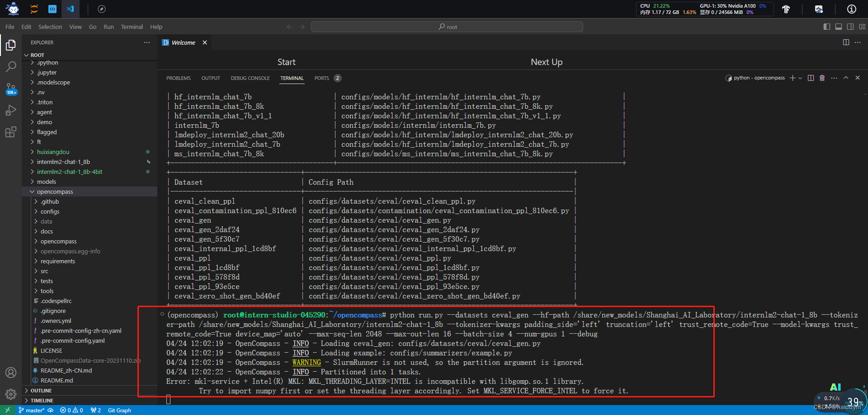Image resolution: width=868 pixels, height=415 pixels.
Task: Open the terminal launch profile dropdown arrow
Action: (x=800, y=78)
